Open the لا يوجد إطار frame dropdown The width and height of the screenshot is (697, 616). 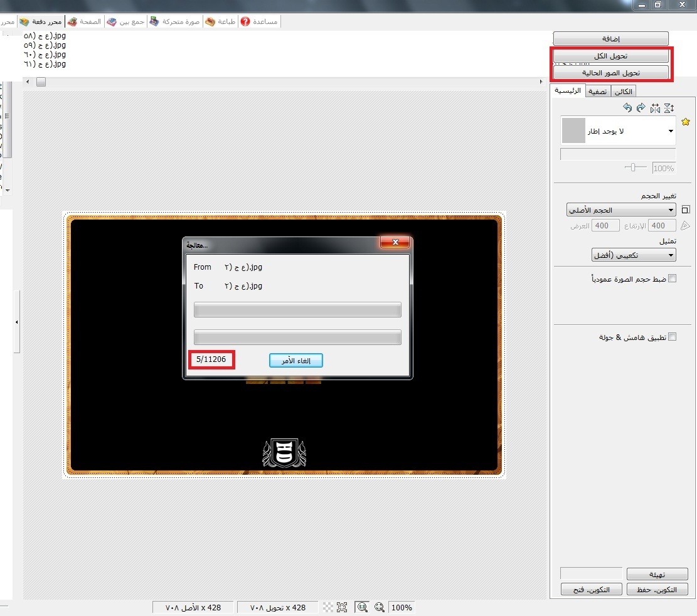[x=671, y=131]
